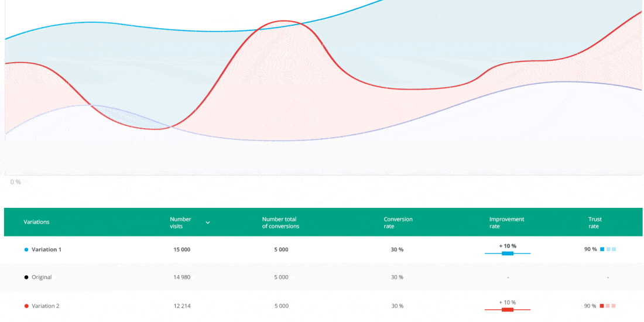The image size is (644, 322).
Task: Select the Variation 2 row label
Action: [46, 306]
